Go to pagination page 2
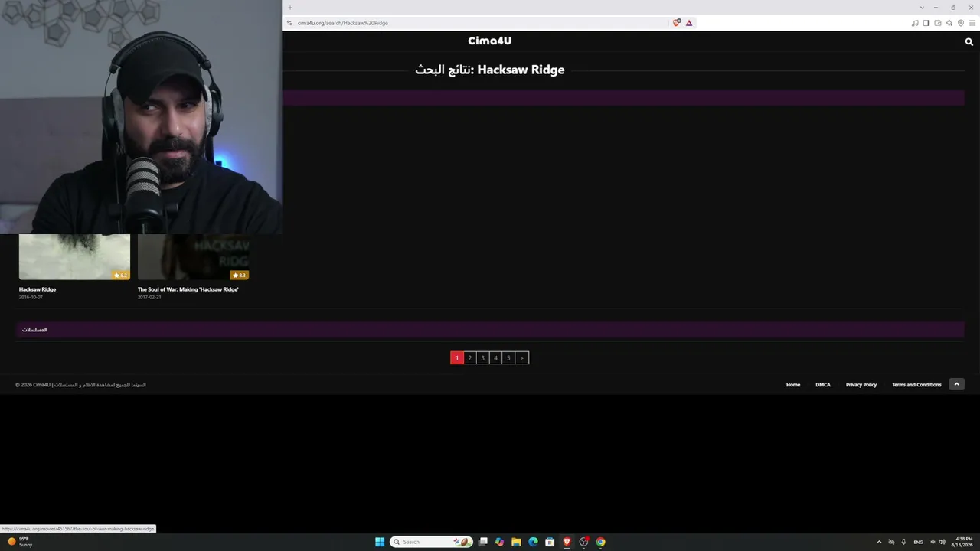The height and width of the screenshot is (551, 980). click(x=470, y=358)
